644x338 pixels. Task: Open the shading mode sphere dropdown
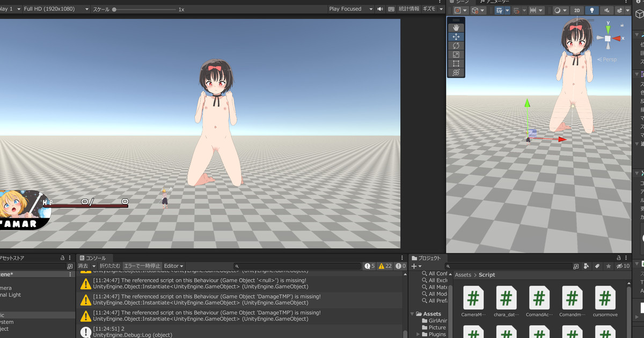pyautogui.click(x=560, y=10)
